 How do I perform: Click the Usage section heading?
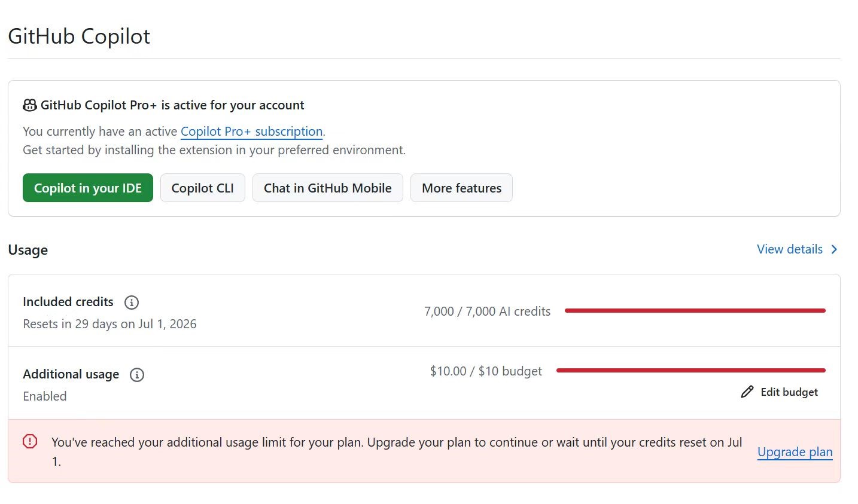[28, 250]
